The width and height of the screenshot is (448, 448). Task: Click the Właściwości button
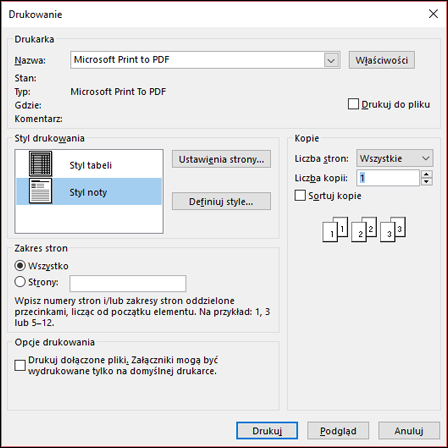(x=382, y=60)
